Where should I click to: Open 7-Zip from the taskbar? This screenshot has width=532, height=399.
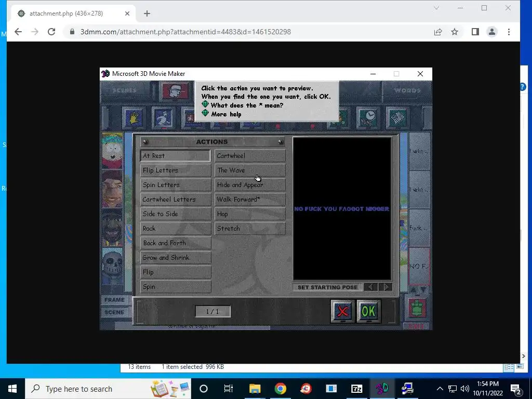pos(356,389)
